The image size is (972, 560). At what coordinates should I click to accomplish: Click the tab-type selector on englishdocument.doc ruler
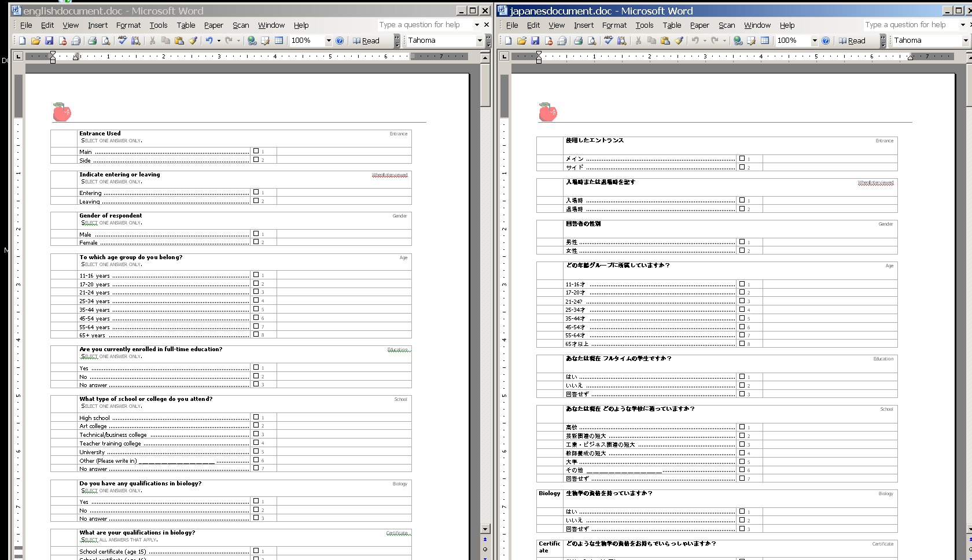tap(19, 56)
